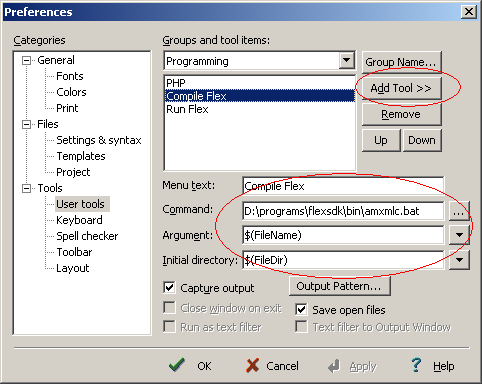Collapse the General tree node
482x384 pixels.
pos(26,61)
